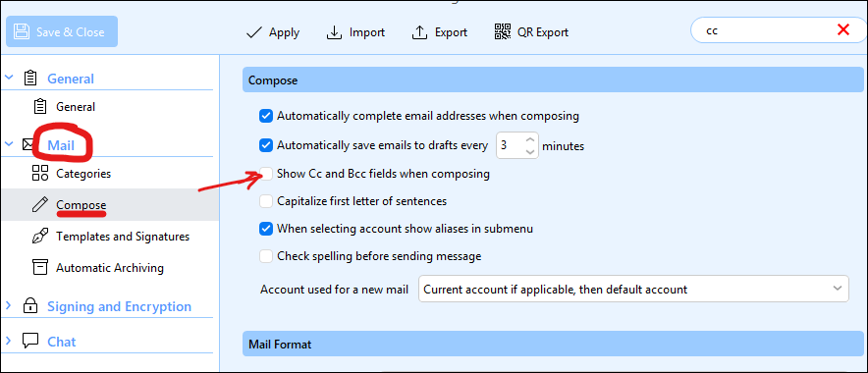868x373 pixels.
Task: Toggle Automatically save emails to drafts checkbox
Action: pyautogui.click(x=266, y=145)
